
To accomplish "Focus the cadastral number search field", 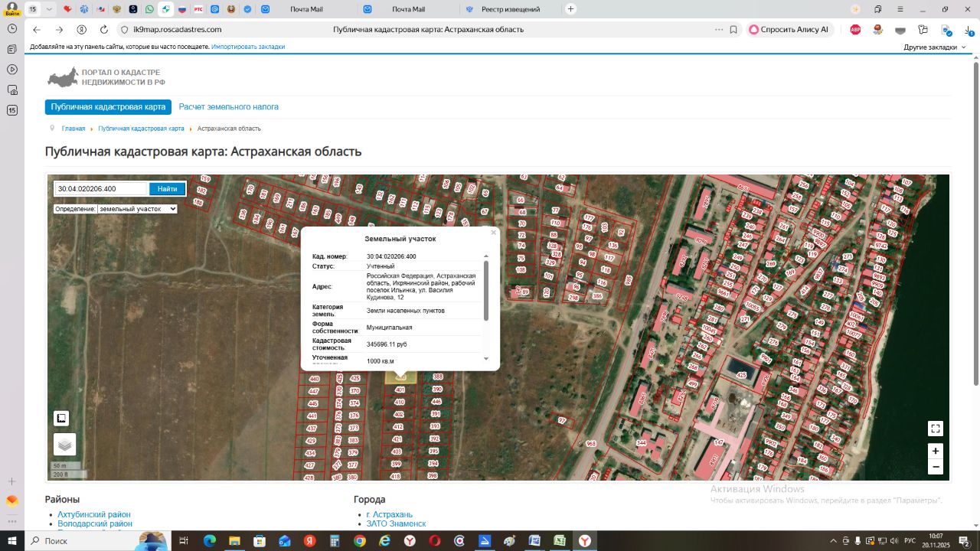I will pyautogui.click(x=100, y=189).
